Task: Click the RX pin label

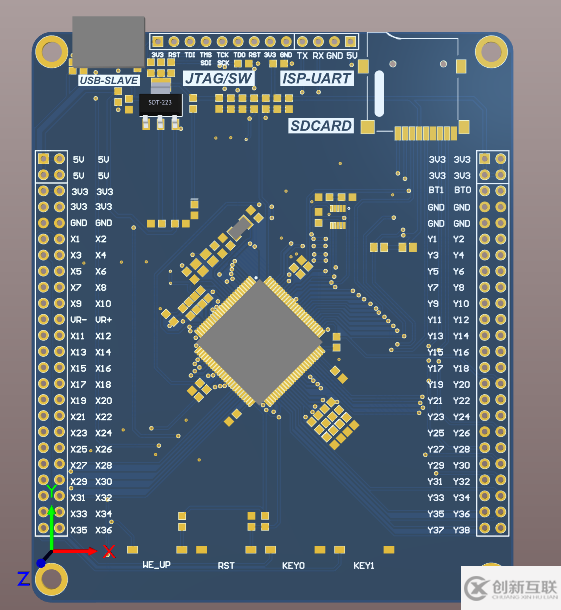Action: coord(318,56)
